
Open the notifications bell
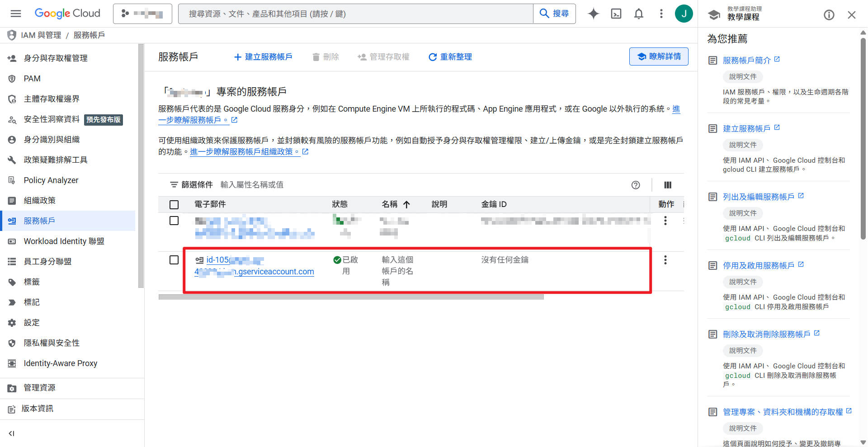click(x=639, y=14)
